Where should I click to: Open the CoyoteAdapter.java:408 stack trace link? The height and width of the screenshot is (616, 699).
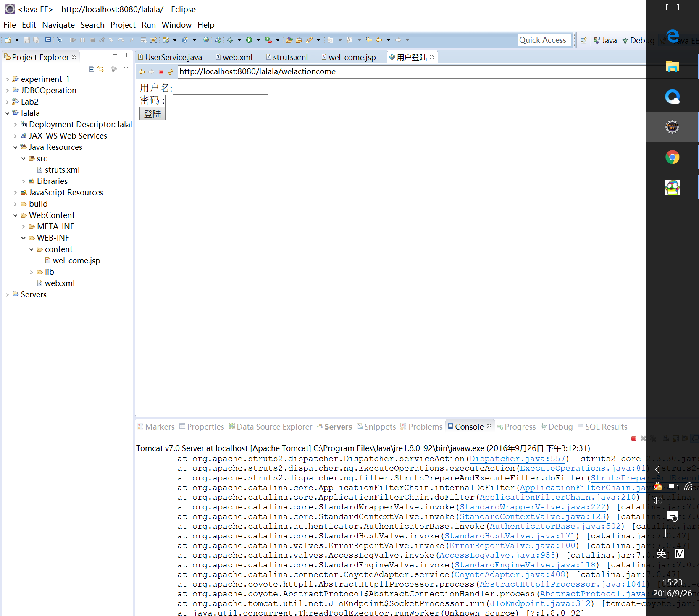(x=510, y=574)
